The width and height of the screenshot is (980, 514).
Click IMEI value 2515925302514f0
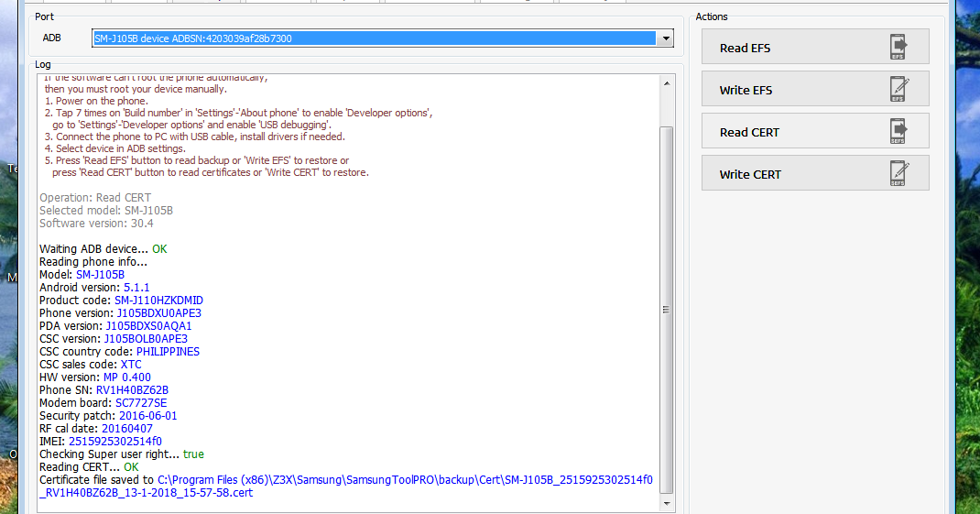115,442
